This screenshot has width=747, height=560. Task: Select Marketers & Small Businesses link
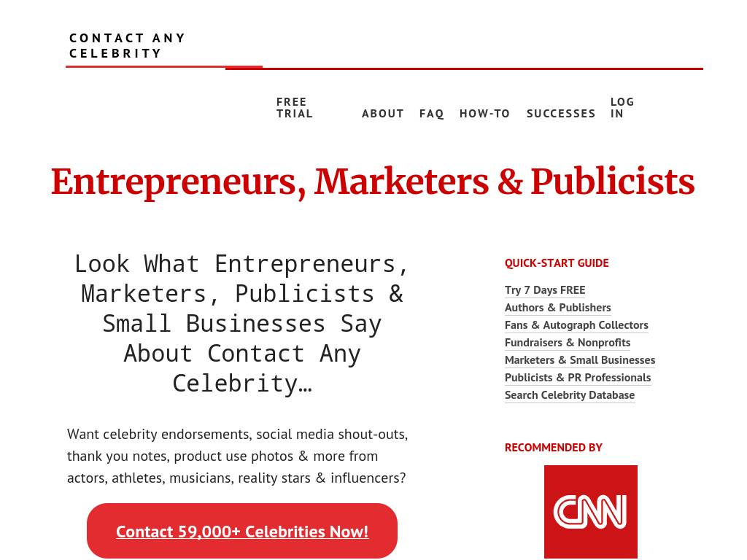point(580,360)
